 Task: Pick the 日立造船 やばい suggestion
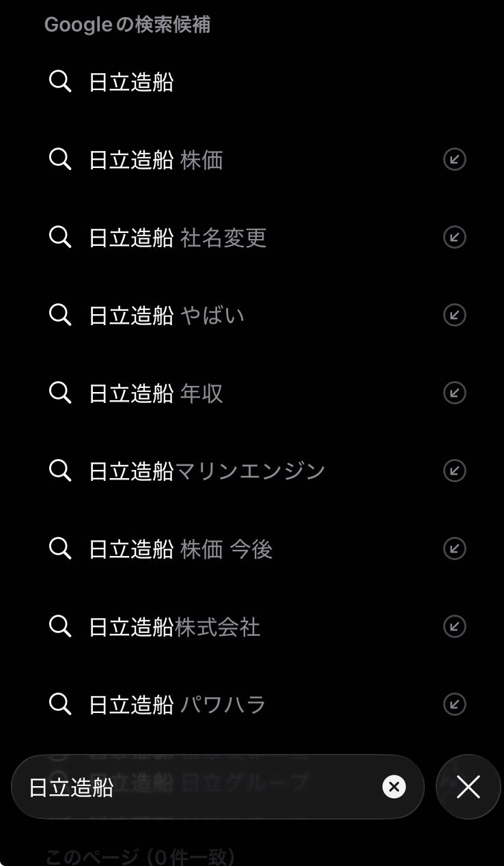click(167, 315)
